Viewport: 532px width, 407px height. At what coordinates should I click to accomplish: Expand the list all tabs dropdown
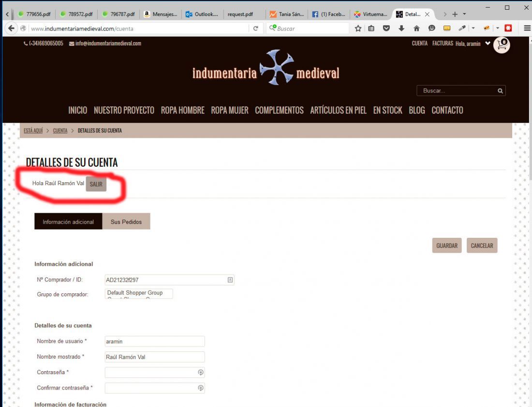[x=464, y=14]
